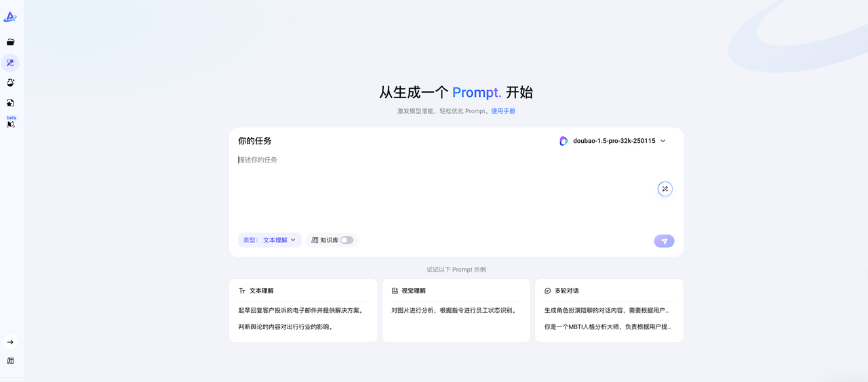Click the 知识库 book icon
The height and width of the screenshot is (382, 868).
(315, 240)
